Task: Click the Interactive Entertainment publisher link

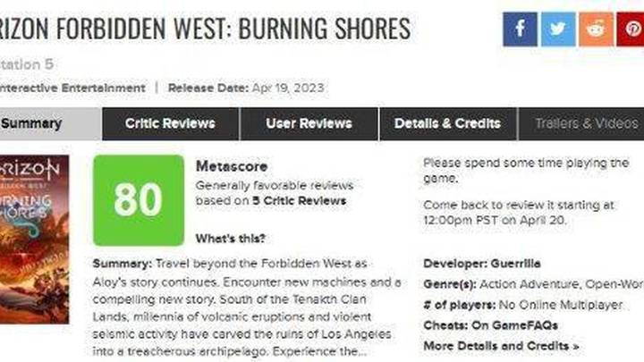Action: pos(72,88)
